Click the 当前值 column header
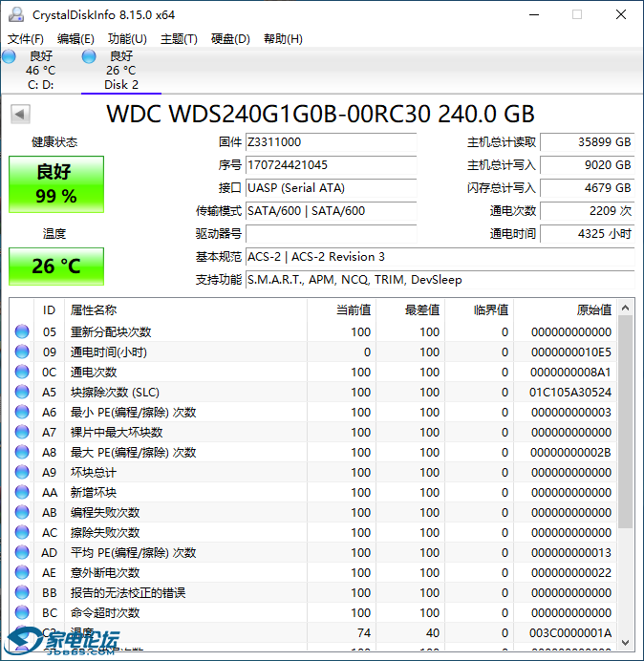 click(x=342, y=310)
